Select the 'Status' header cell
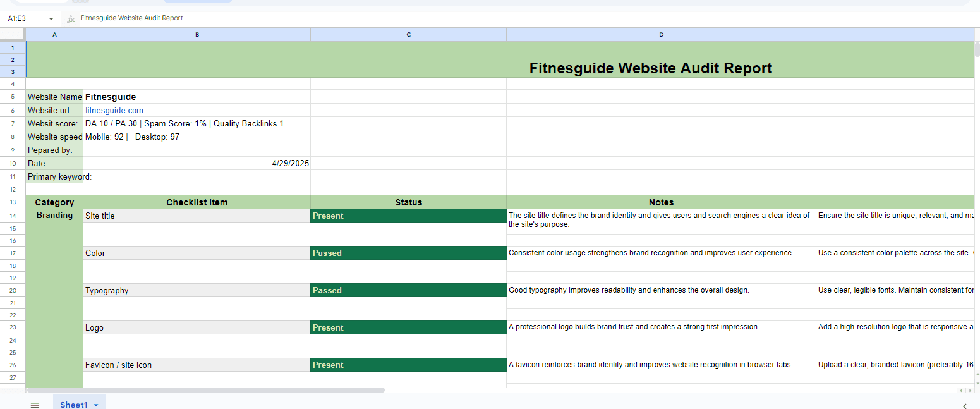 pos(408,202)
